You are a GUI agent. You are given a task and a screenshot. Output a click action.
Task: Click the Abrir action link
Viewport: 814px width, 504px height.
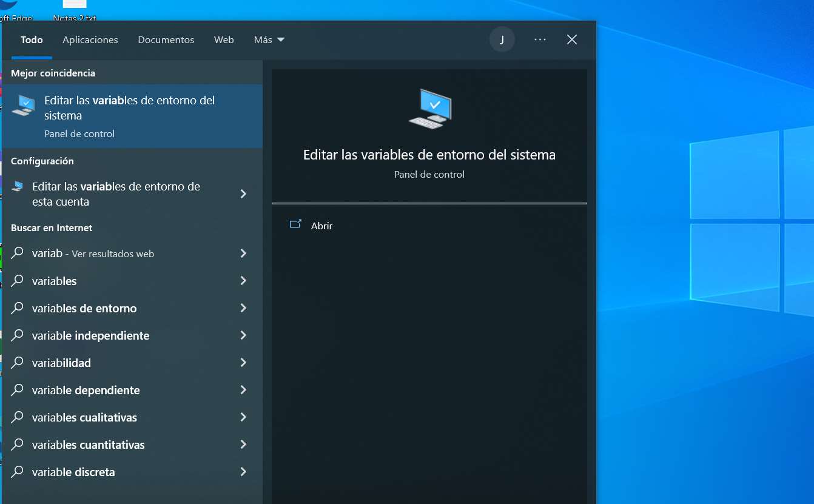tap(321, 226)
